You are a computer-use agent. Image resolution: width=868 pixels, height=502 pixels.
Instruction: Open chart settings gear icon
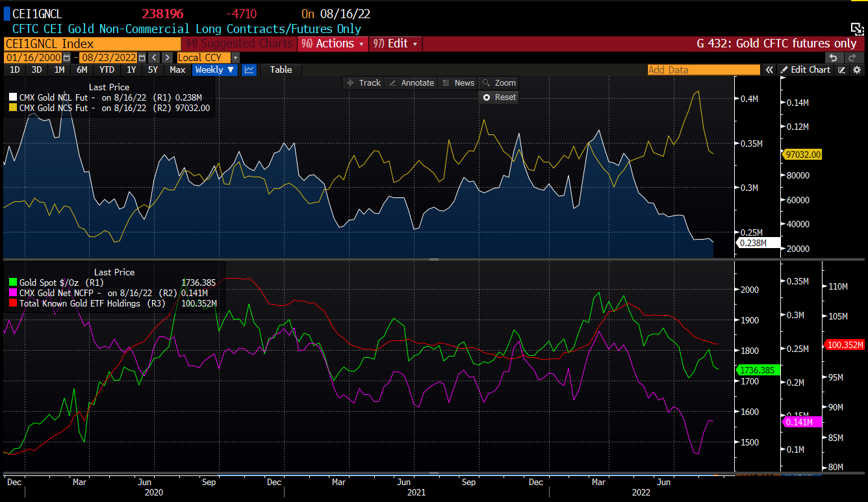point(857,69)
